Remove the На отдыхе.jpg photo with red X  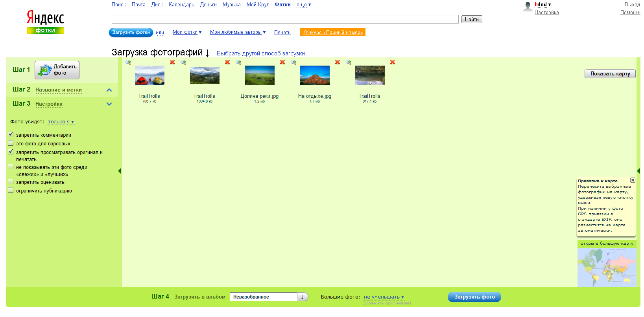337,62
